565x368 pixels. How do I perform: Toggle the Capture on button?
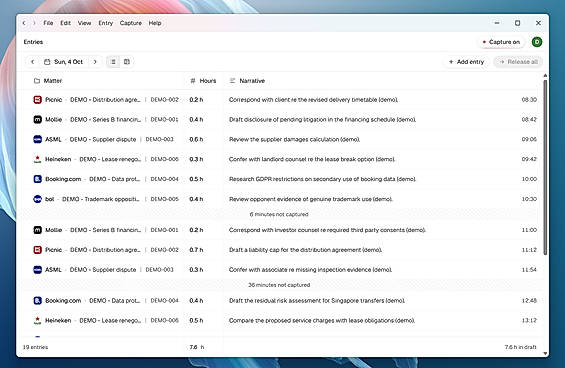pos(501,42)
